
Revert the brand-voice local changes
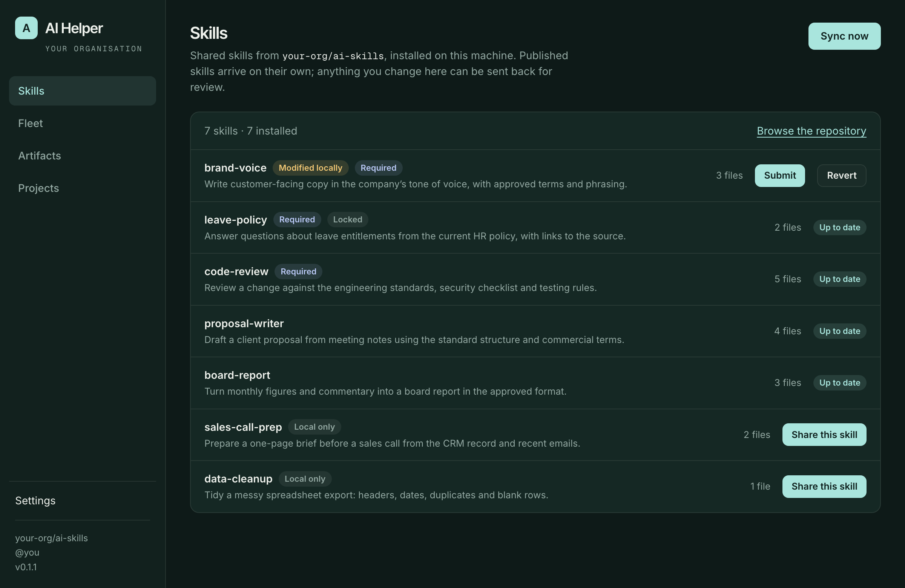pos(842,176)
